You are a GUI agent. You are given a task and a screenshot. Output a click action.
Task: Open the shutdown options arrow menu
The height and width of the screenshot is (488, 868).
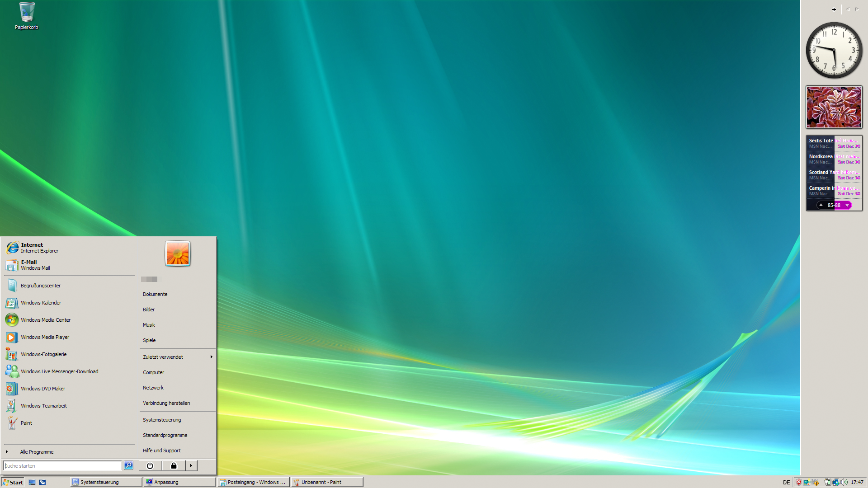click(x=191, y=465)
